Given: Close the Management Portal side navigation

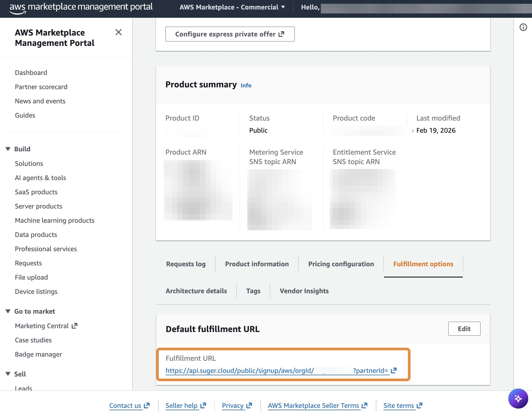Looking at the screenshot, I should [x=118, y=32].
